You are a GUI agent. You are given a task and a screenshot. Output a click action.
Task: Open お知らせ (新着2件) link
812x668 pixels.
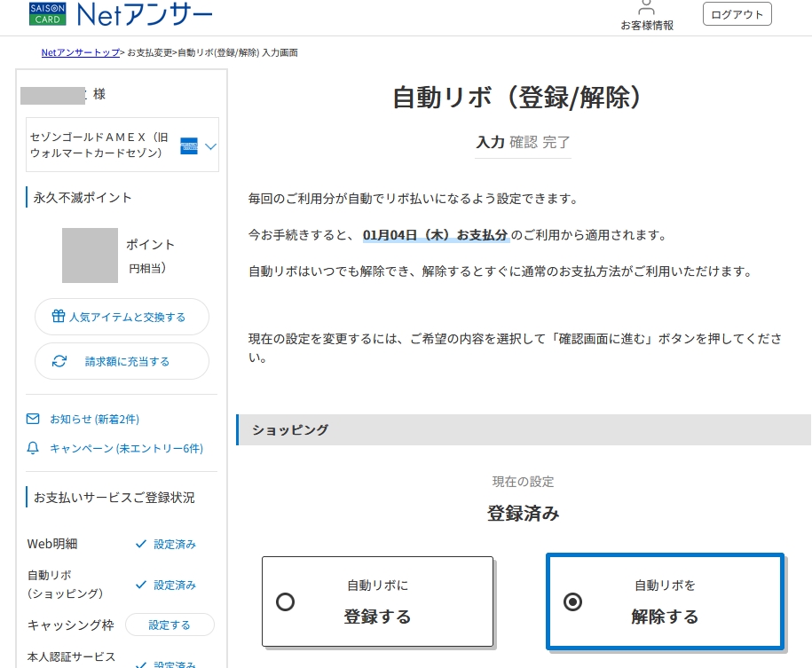(94, 419)
